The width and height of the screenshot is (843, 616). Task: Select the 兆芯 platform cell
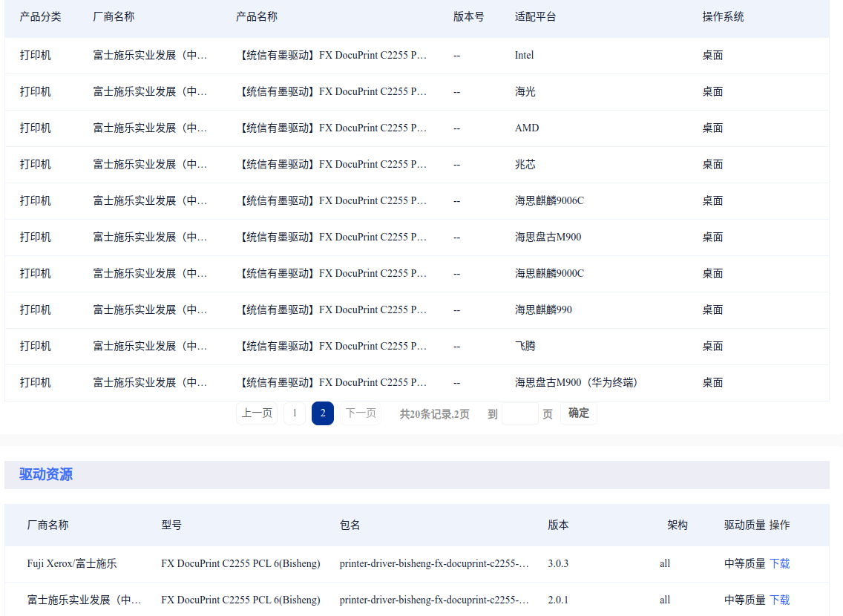(x=525, y=165)
